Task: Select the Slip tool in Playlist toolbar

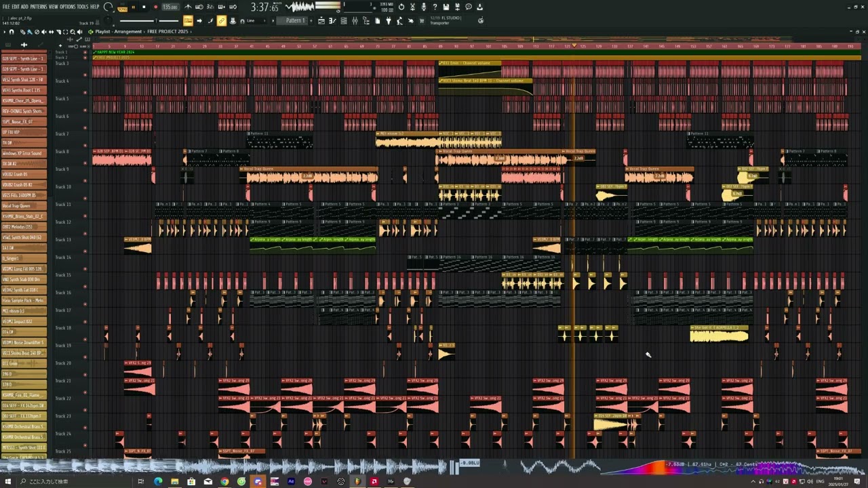Action: coord(51,32)
